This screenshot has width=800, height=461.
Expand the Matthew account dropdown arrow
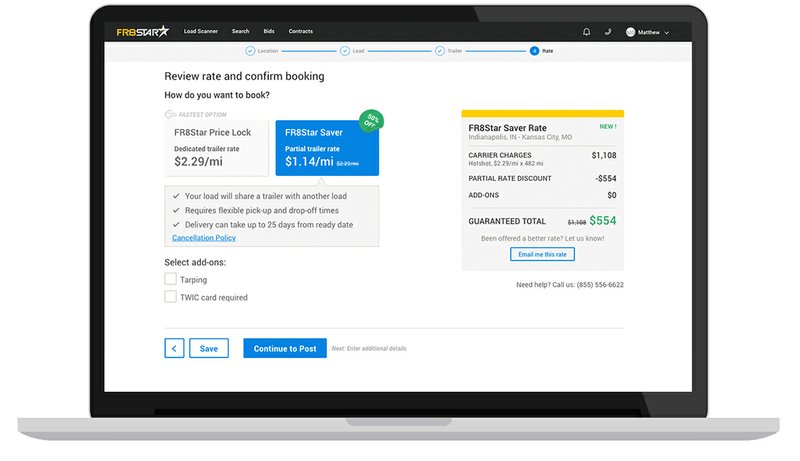pyautogui.click(x=666, y=33)
